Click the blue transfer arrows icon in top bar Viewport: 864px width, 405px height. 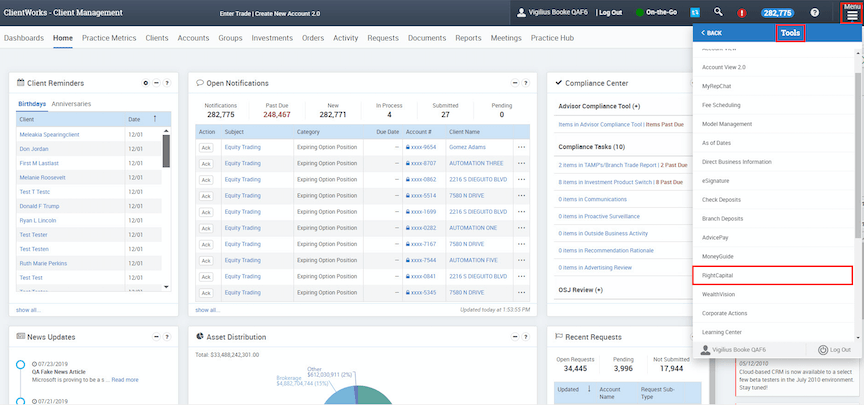[x=695, y=12]
